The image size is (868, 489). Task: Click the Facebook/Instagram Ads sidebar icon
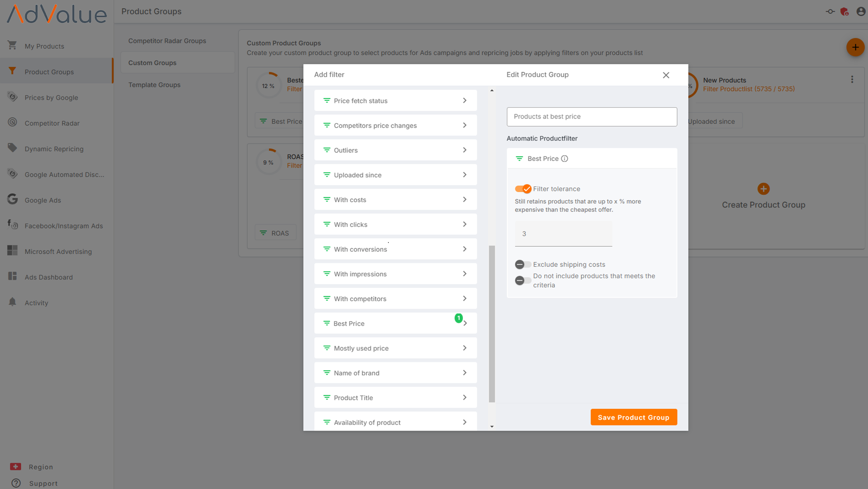tap(11, 225)
